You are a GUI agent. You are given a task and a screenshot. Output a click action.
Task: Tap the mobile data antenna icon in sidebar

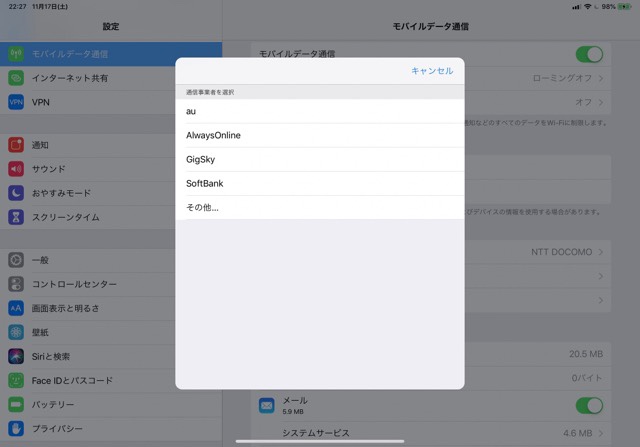(16, 54)
